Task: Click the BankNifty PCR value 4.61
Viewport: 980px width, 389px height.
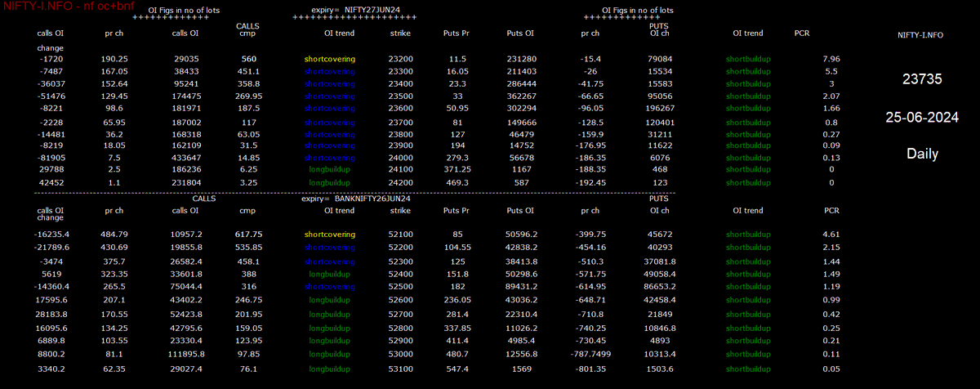Action: point(832,234)
